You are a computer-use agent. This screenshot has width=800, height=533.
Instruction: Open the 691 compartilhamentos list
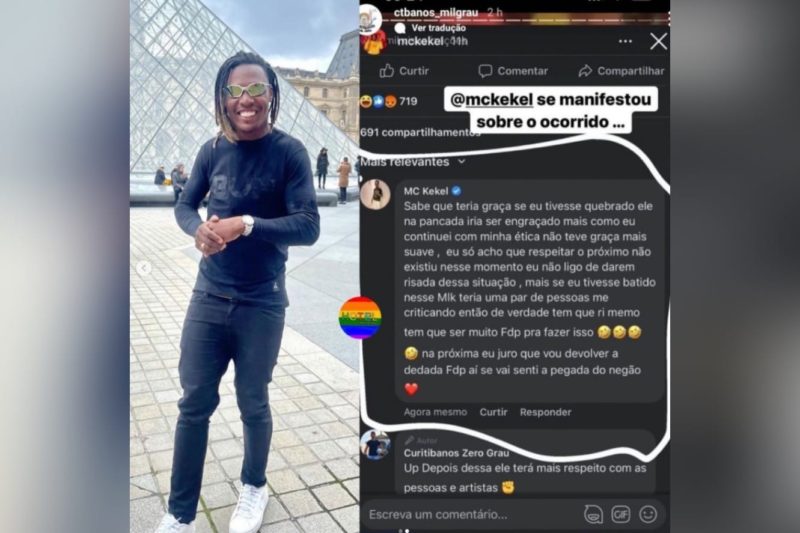pos(420,132)
